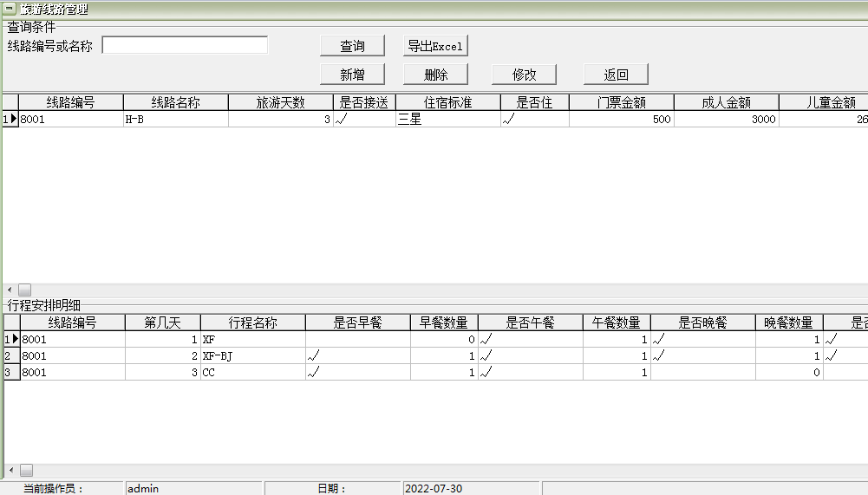Click 是否接送 column header
868x495 pixels.
(x=364, y=102)
